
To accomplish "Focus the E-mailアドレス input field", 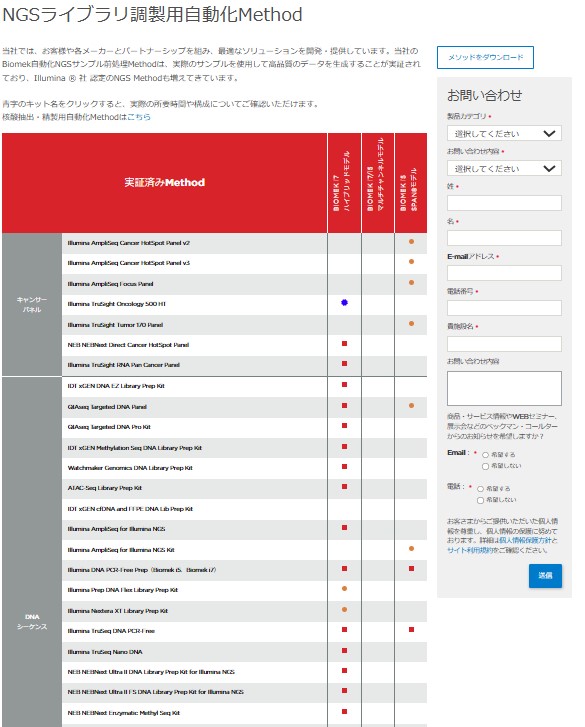I will point(504,273).
